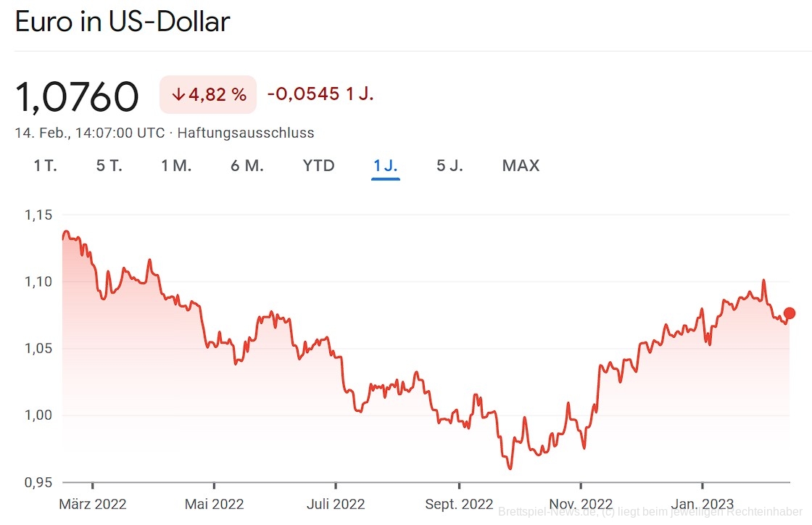Click the current price value 1,0760
The width and height of the screenshot is (812, 525).
coord(78,94)
